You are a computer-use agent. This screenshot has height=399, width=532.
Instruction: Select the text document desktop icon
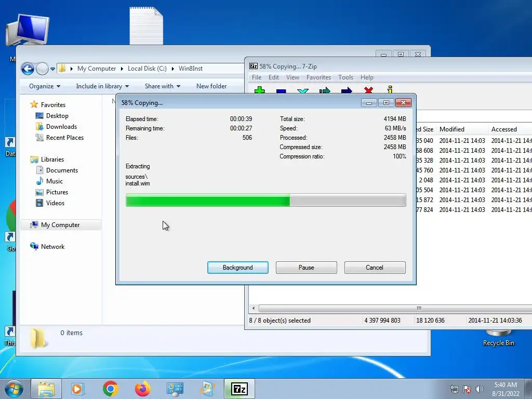point(146,26)
